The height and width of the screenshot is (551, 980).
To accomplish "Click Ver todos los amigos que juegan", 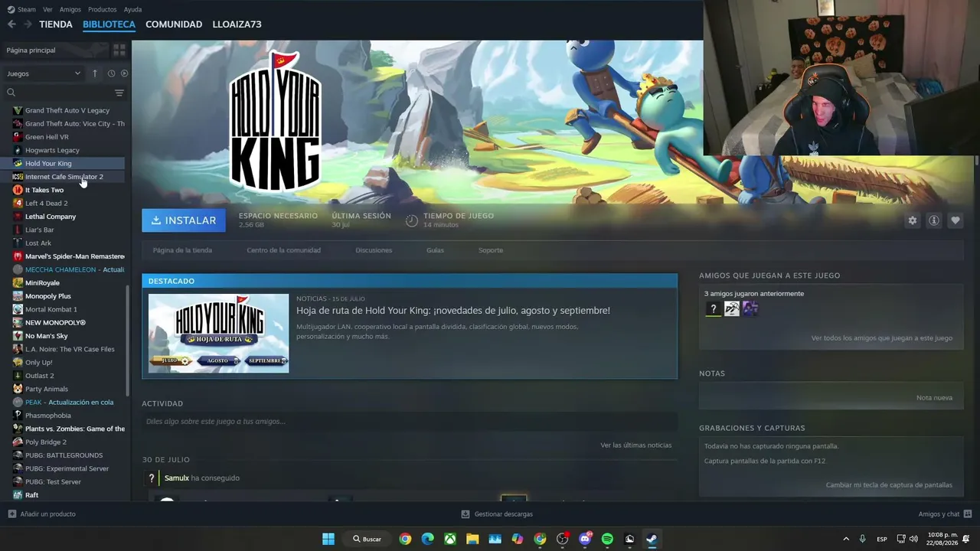I will point(882,338).
